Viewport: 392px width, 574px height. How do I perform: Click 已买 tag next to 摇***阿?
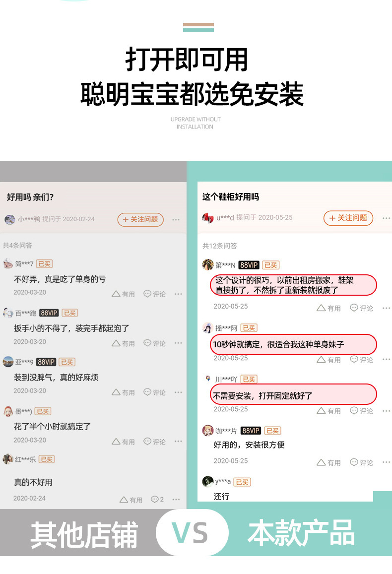point(249,328)
